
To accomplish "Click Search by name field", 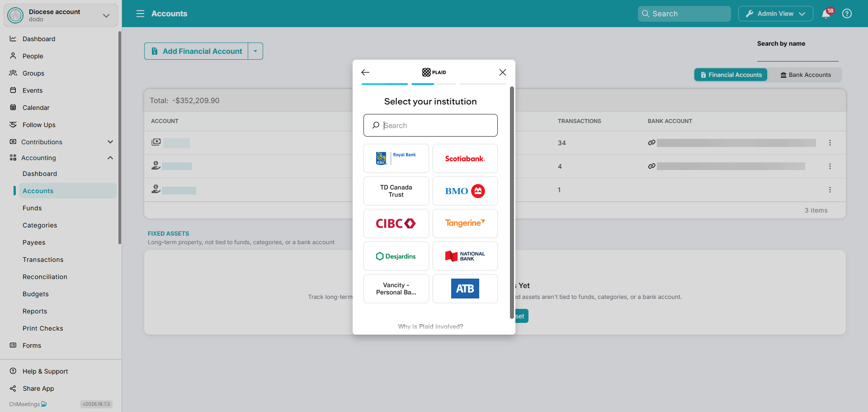I will coord(798,54).
